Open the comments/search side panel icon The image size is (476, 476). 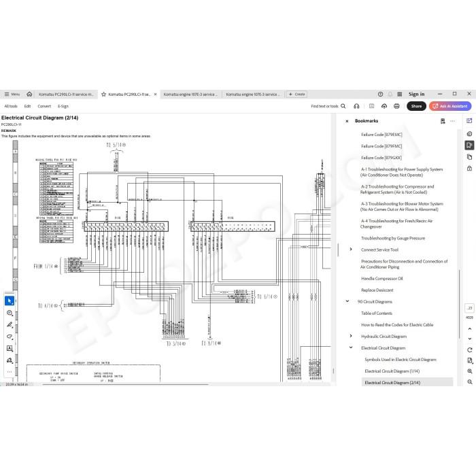(469, 133)
